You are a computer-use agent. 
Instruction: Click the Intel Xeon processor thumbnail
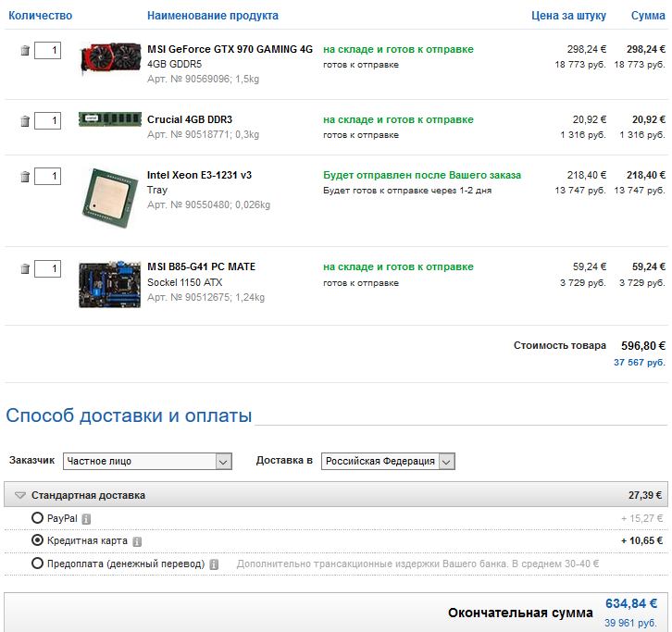point(110,198)
